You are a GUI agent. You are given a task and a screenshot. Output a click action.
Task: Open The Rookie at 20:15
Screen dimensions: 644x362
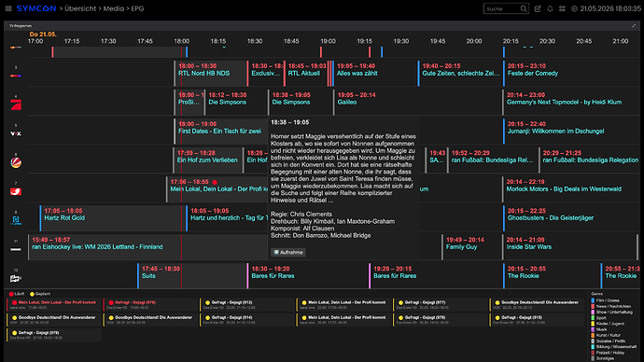tap(552, 276)
